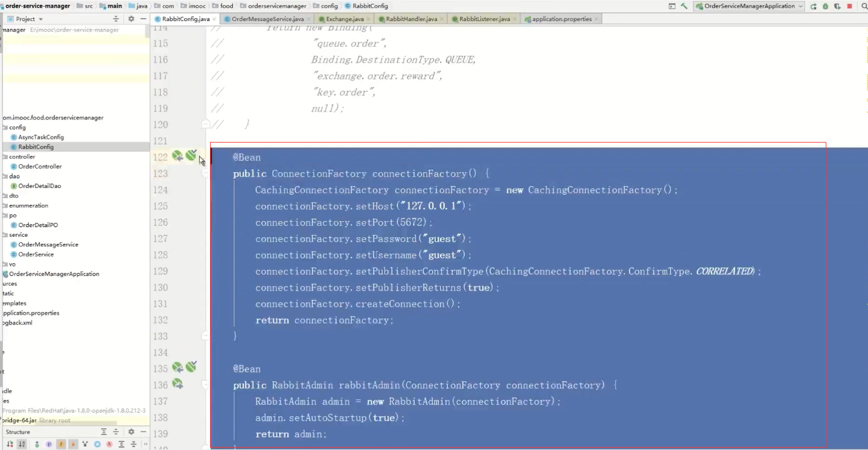
Task: Toggle Show non-public lock filter in Structure
Action: 73,444
